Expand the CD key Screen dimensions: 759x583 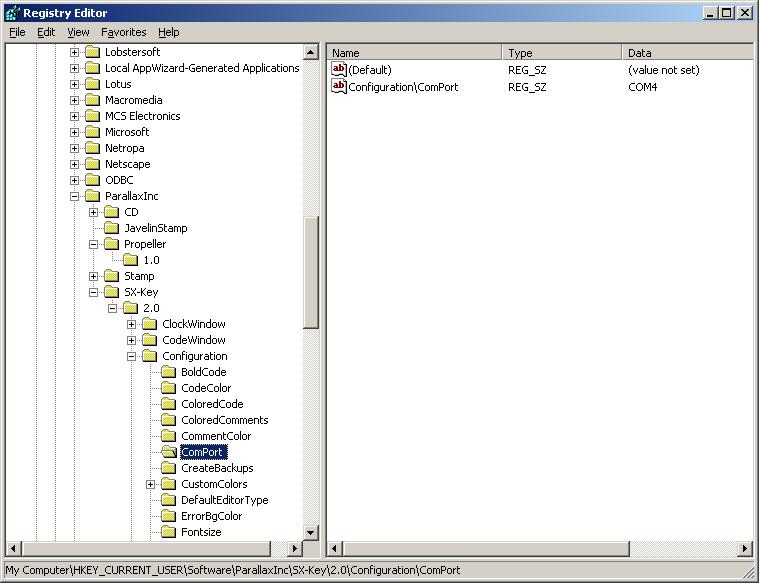93,212
